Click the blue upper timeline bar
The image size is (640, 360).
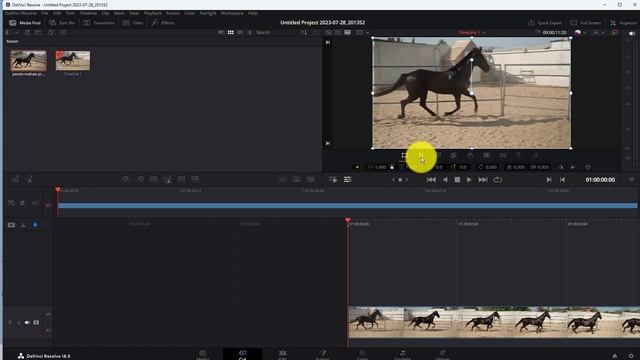[x=347, y=205]
